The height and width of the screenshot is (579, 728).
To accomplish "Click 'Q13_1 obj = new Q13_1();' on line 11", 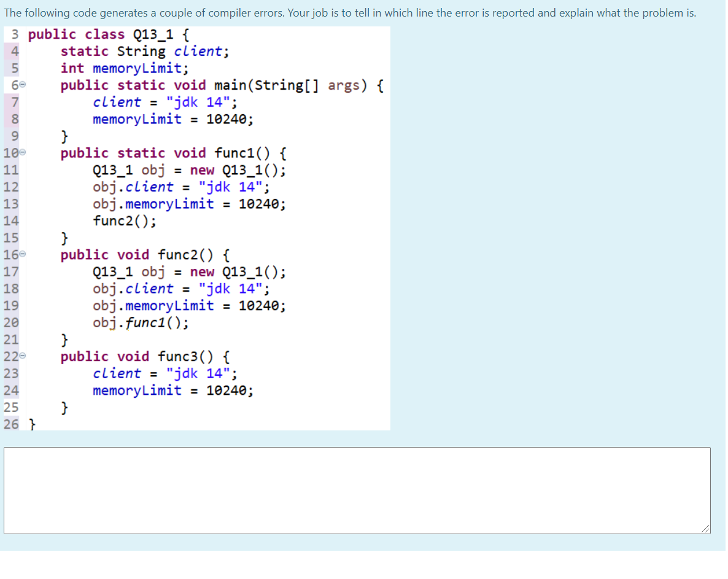I will click(190, 171).
